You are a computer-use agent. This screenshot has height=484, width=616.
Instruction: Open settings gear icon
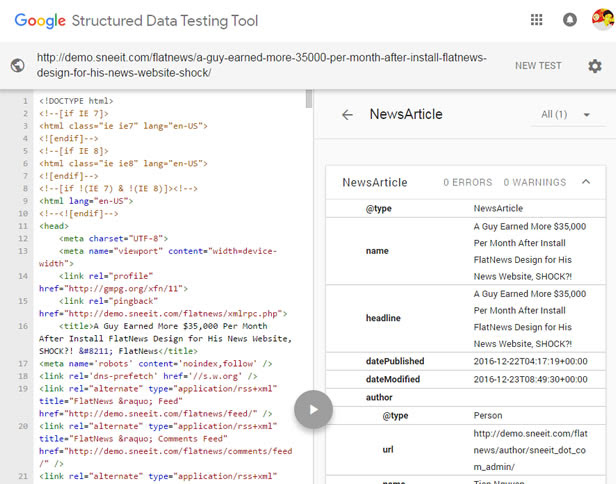coord(595,66)
